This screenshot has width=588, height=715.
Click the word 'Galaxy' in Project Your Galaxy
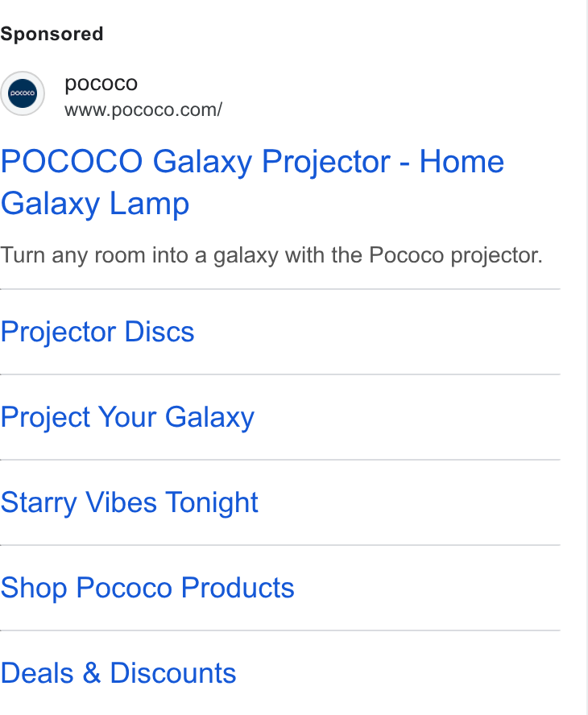tap(210, 418)
